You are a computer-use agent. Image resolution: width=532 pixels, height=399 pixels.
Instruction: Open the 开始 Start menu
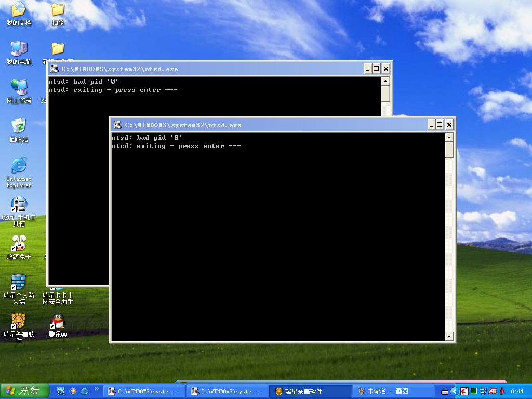[x=24, y=391]
